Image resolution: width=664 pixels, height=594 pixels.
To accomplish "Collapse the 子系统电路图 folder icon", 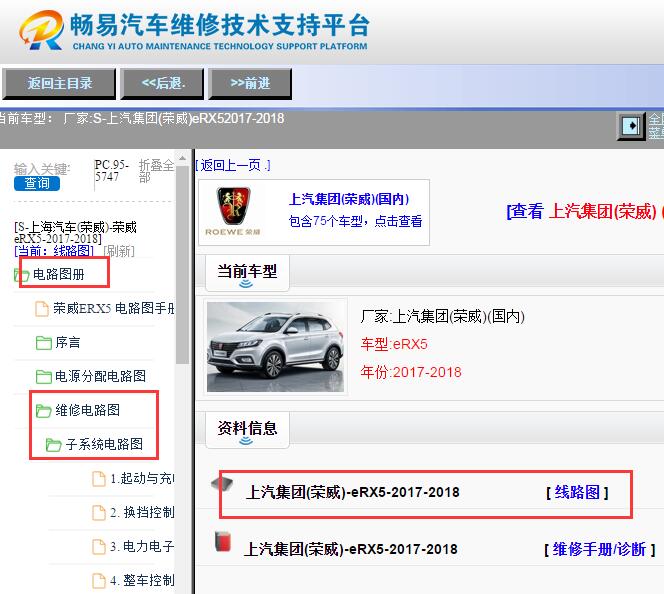I will pyautogui.click(x=53, y=445).
